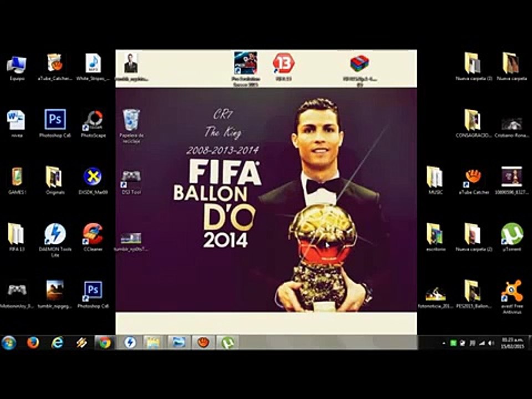Open the man-in-suit portrait image file
The height and width of the screenshot is (399, 532).
(131, 63)
